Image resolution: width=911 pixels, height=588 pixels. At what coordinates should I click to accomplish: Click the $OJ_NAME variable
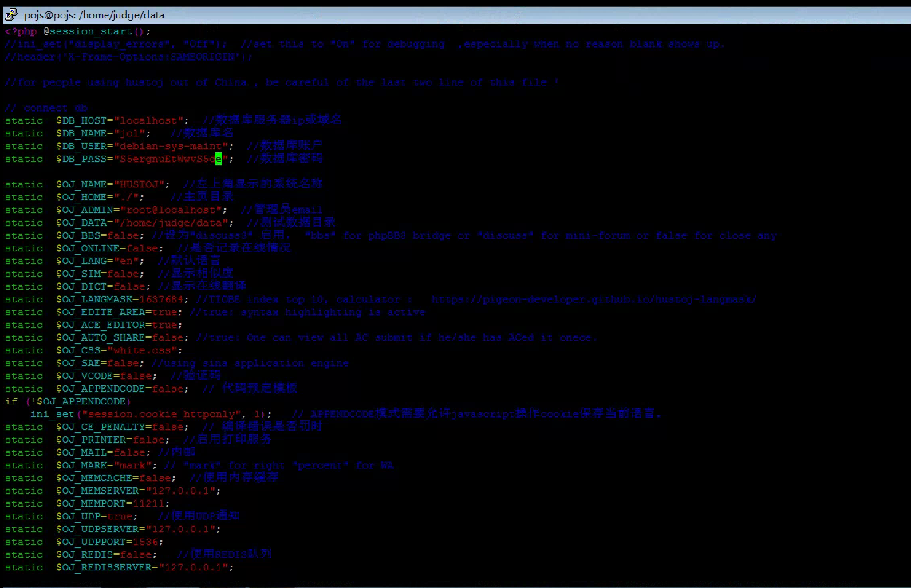81,185
